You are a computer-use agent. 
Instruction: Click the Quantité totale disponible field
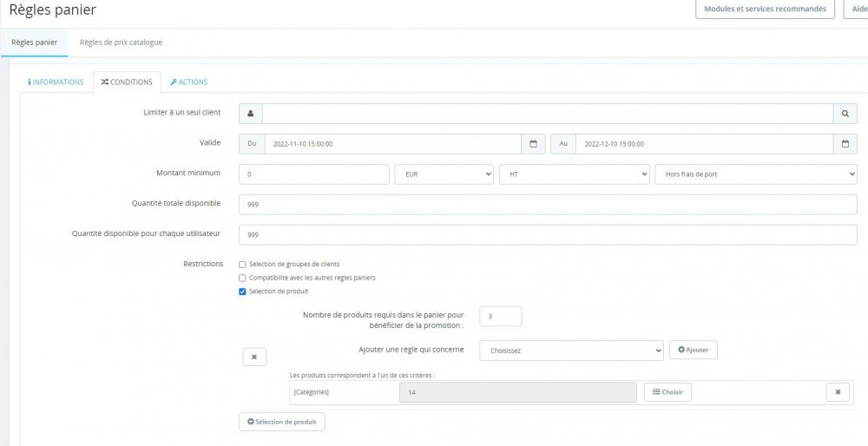click(x=549, y=204)
